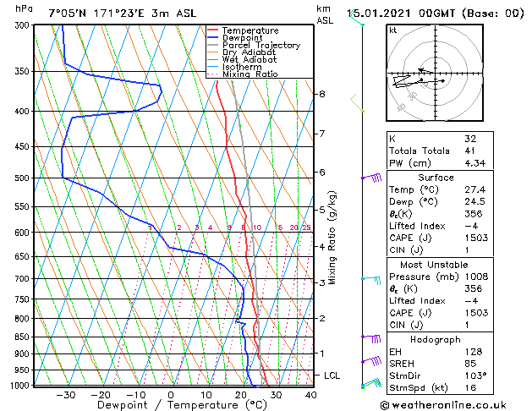532x411 pixels.
Task: Click the hodograph arrowhead pointing right
Action: pyautogui.click(x=442, y=80)
